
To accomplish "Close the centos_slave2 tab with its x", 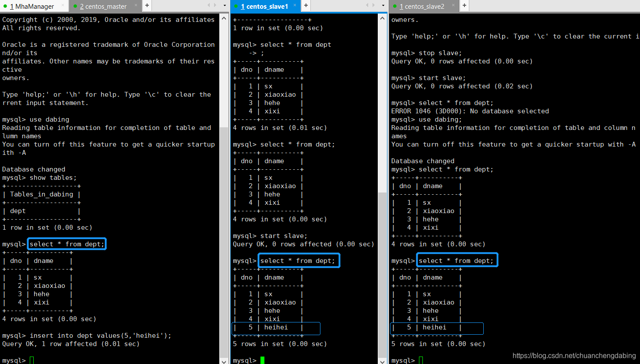I will pyautogui.click(x=454, y=5).
